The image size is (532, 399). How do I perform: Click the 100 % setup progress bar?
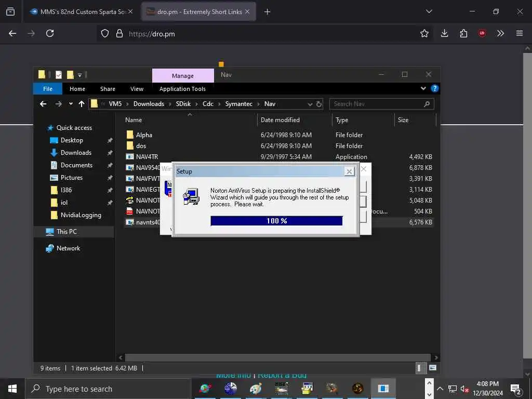(276, 221)
